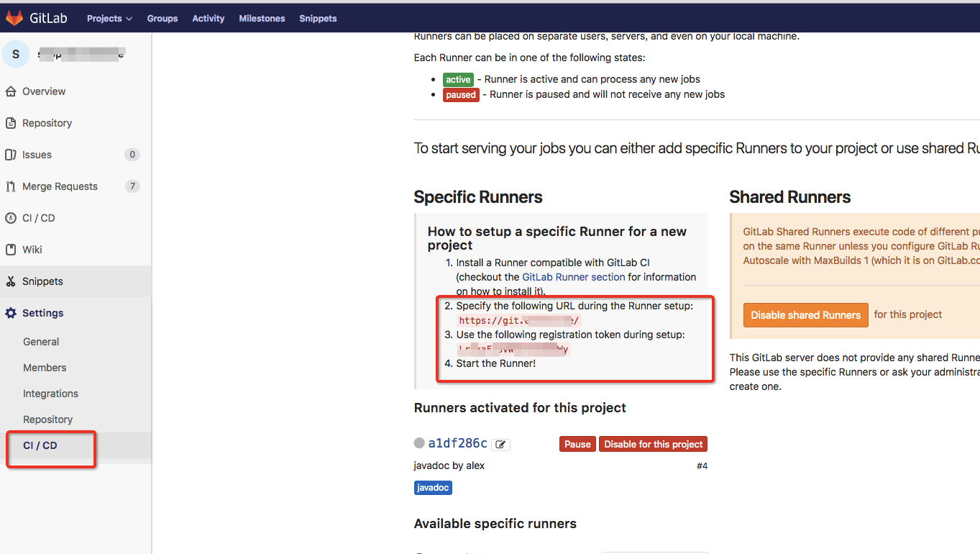Click the Merge Requests icon in sidebar
Viewport: 980px width, 554px height.
point(10,186)
